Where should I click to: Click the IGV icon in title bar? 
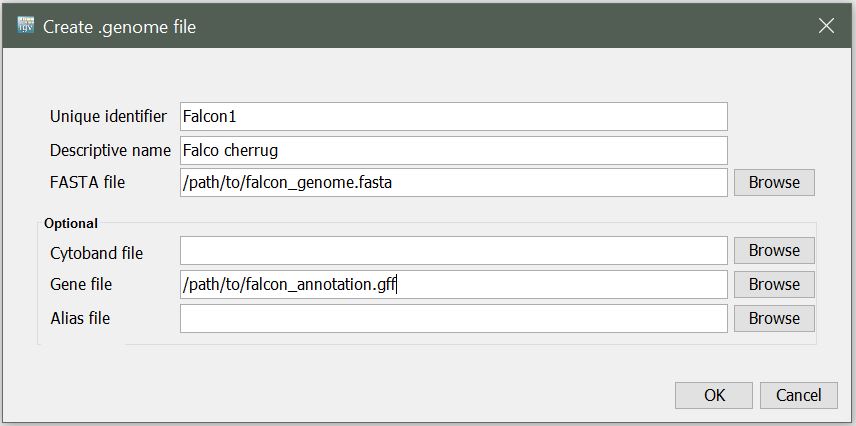pyautogui.click(x=26, y=26)
